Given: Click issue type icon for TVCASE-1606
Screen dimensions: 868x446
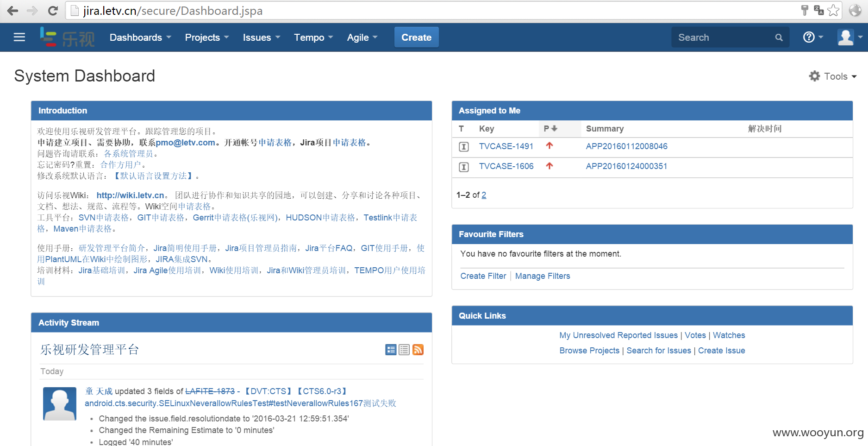Looking at the screenshot, I should point(463,167).
